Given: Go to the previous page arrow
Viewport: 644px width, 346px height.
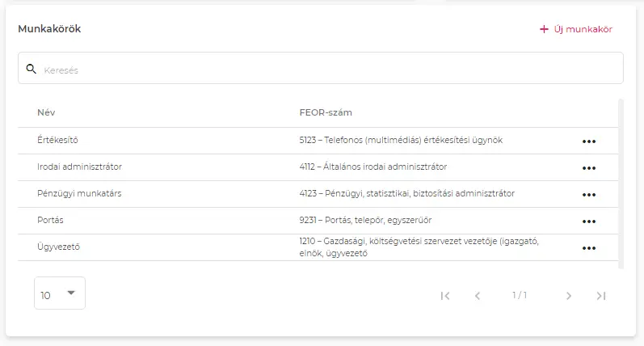Looking at the screenshot, I should (x=478, y=296).
